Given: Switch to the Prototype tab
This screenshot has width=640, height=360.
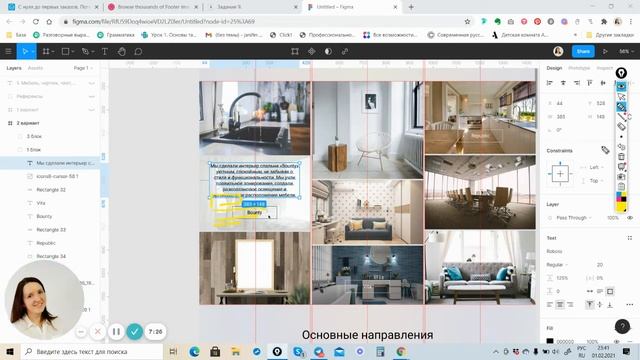Looking at the screenshot, I should tap(579, 68).
